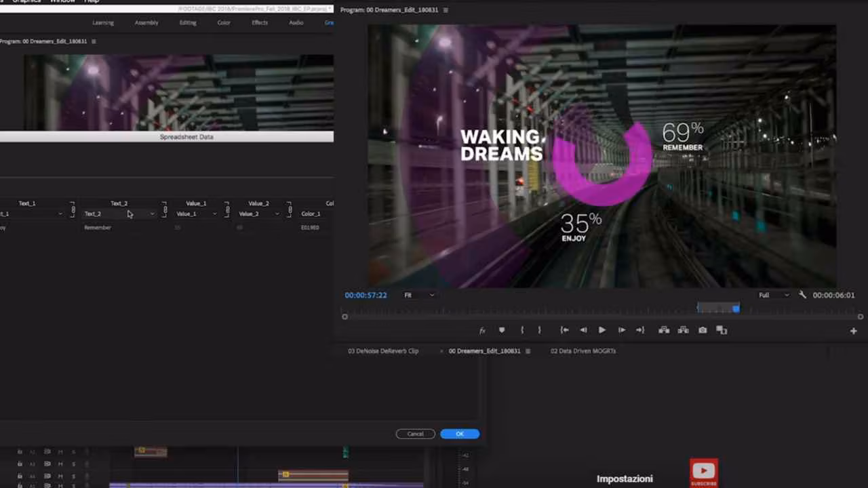Open the Full playback resolution dropdown
The image size is (868, 488).
(774, 295)
